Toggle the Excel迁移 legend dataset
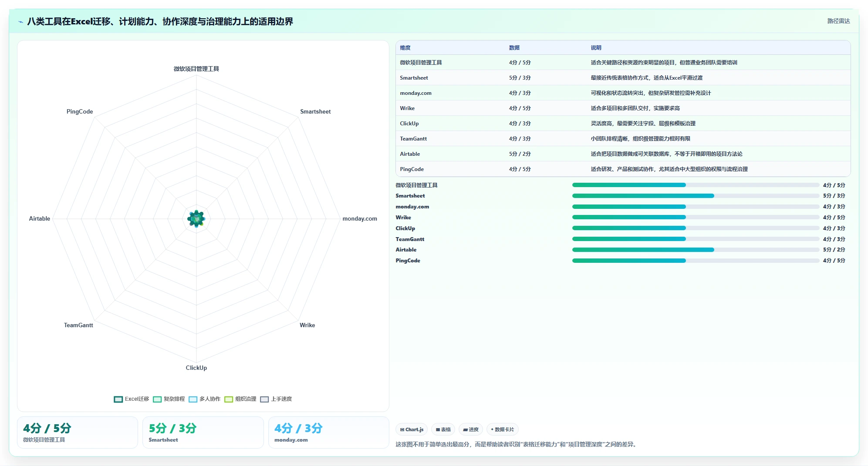 (132, 399)
